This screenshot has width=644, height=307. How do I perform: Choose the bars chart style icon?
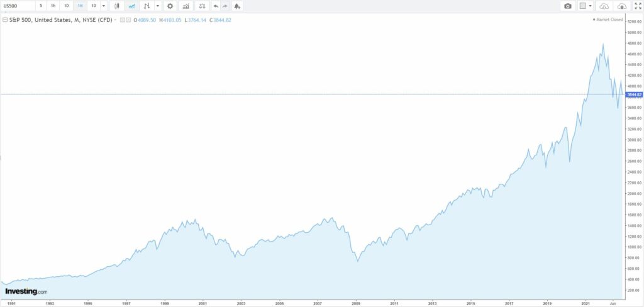point(147,6)
